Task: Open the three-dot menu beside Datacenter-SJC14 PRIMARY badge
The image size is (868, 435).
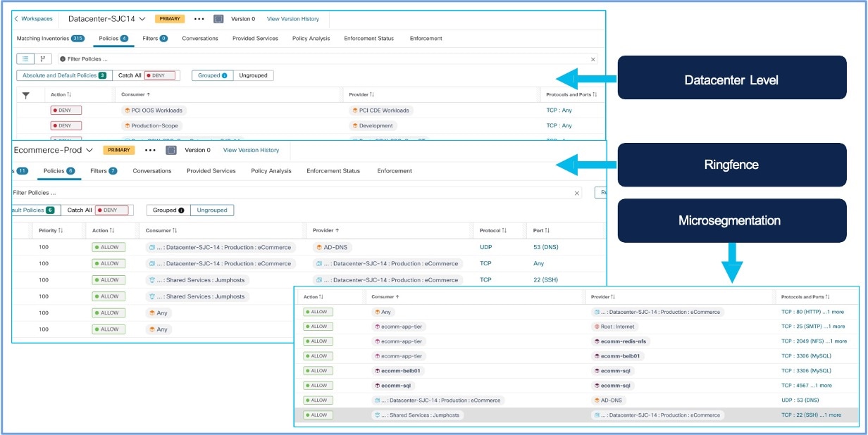Action: pyautogui.click(x=199, y=19)
